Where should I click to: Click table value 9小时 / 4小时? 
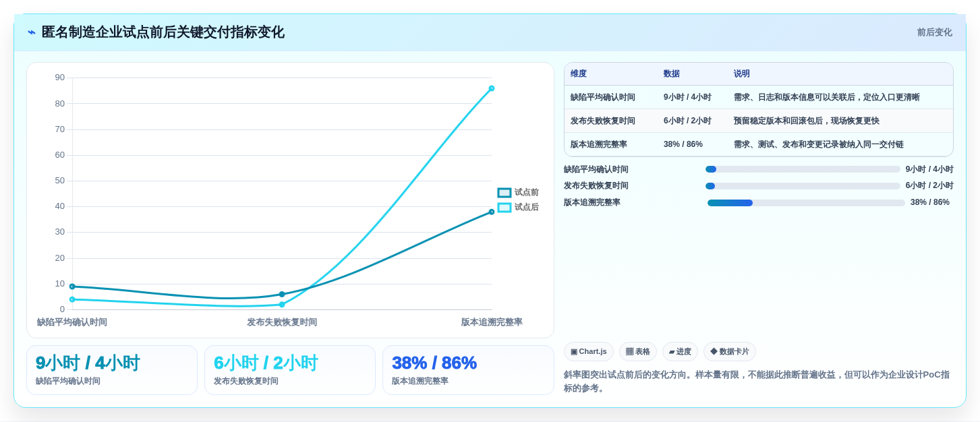(687, 98)
